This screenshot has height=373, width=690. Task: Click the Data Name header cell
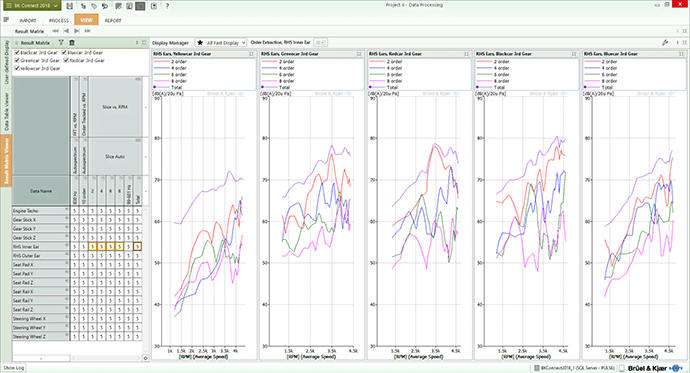41,191
